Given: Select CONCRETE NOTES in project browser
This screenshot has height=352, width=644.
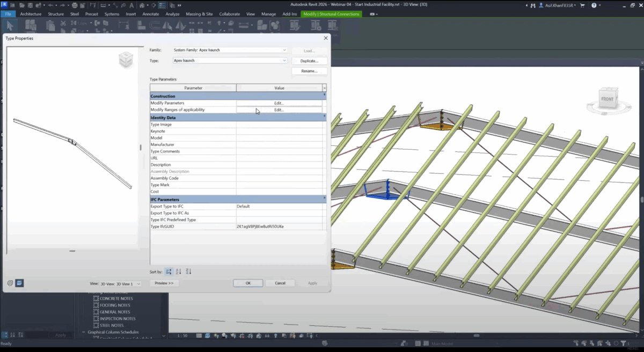Looking at the screenshot, I should tap(116, 298).
